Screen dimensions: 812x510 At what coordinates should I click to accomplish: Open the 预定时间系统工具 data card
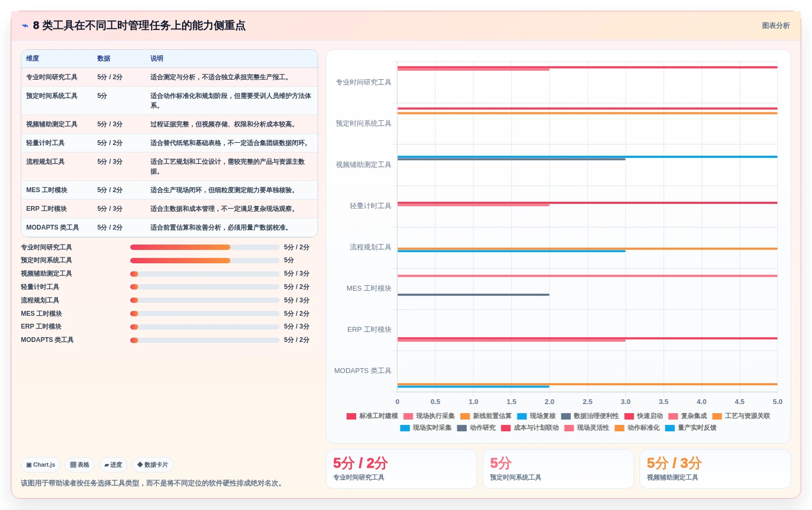coord(558,469)
